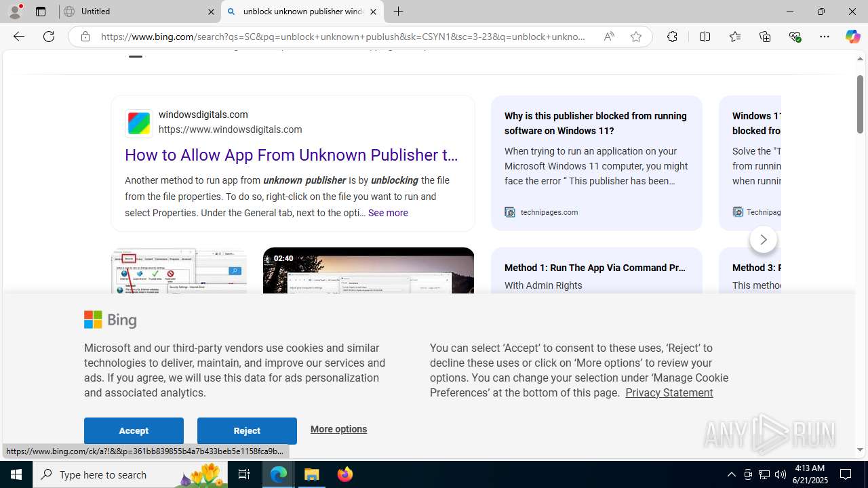The height and width of the screenshot is (488, 868).
Task: Launch Firefox from the taskbar
Action: point(344,474)
